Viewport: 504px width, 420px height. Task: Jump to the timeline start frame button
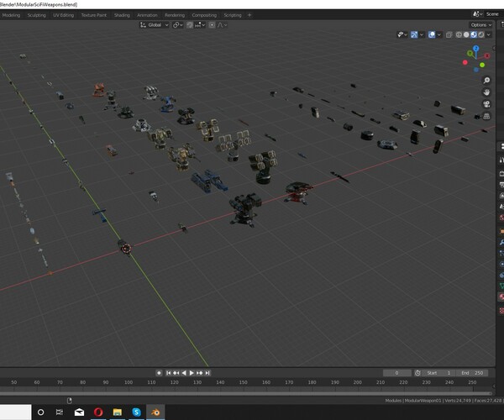click(169, 372)
